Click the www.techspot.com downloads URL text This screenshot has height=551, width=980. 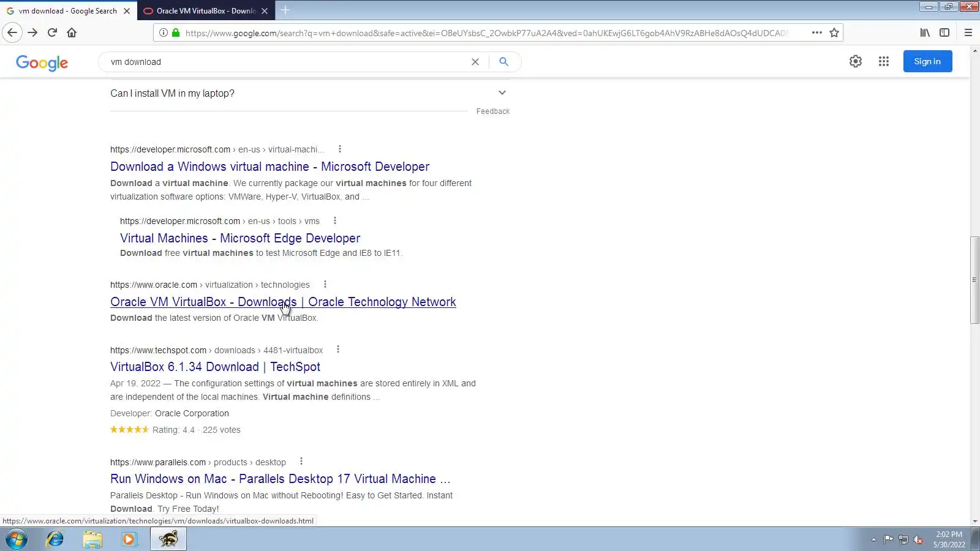point(217,350)
